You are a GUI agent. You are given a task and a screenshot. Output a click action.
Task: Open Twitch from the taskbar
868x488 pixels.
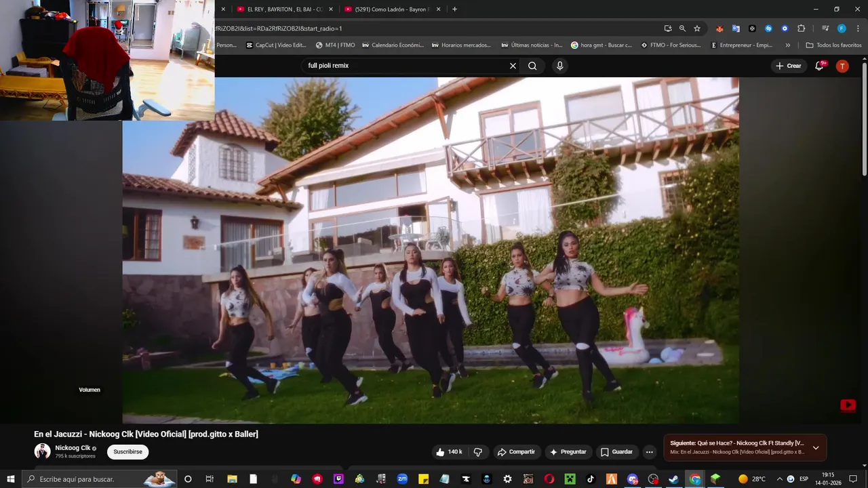tap(338, 479)
